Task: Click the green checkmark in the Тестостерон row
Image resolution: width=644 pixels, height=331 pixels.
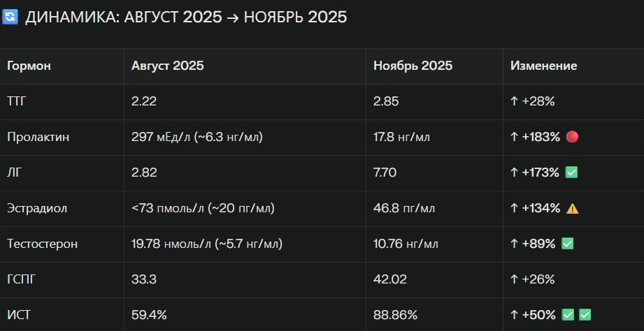Action: click(x=567, y=244)
